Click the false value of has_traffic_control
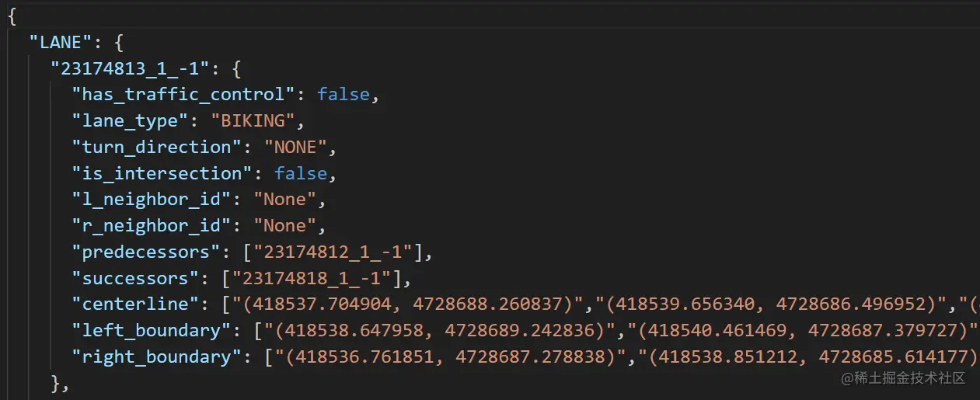 pos(343,94)
